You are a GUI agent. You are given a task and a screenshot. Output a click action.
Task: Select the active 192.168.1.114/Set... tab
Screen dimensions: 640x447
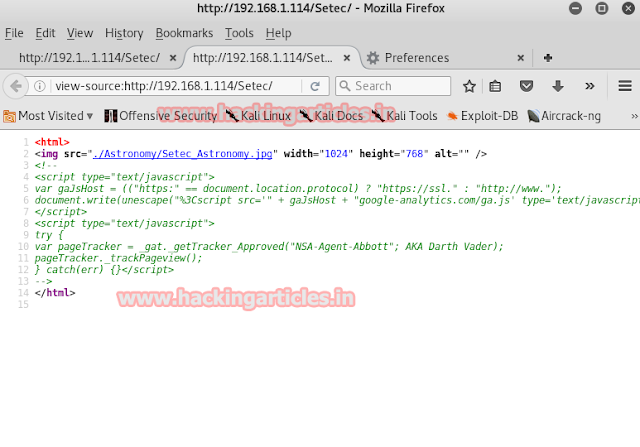[x=262, y=58]
